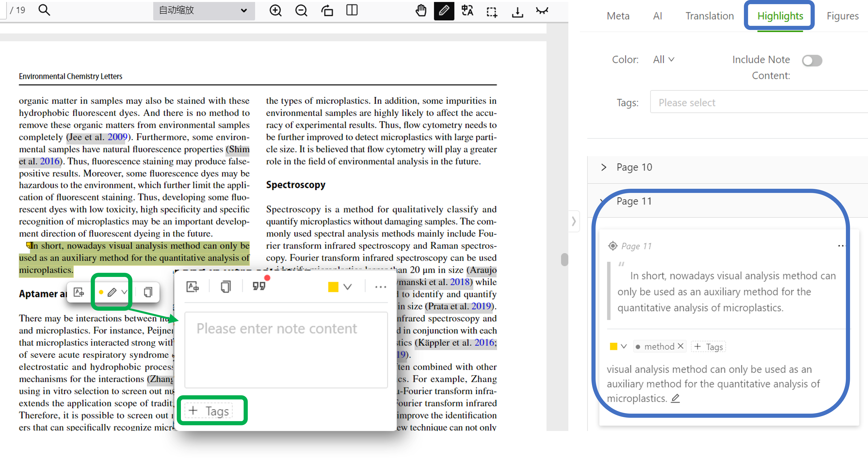Screen dimensions: 868x459
Task: Click the zoom out icon
Action: coord(301,11)
